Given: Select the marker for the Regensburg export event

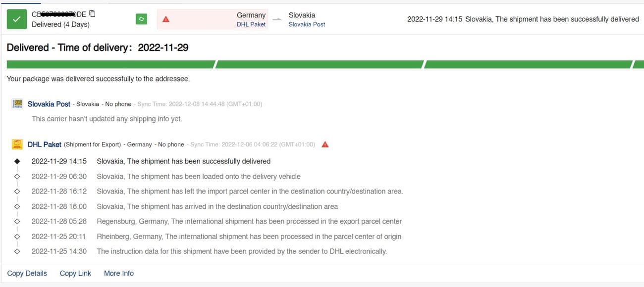Looking at the screenshot, I should 17,221.
